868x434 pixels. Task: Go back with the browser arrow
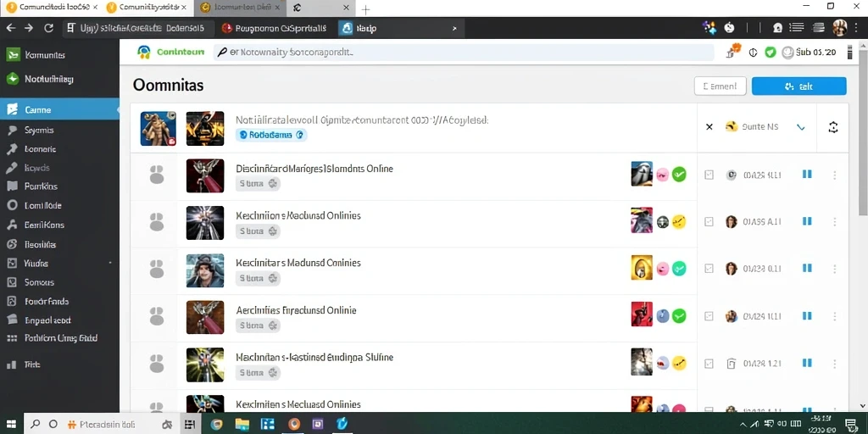click(10, 28)
